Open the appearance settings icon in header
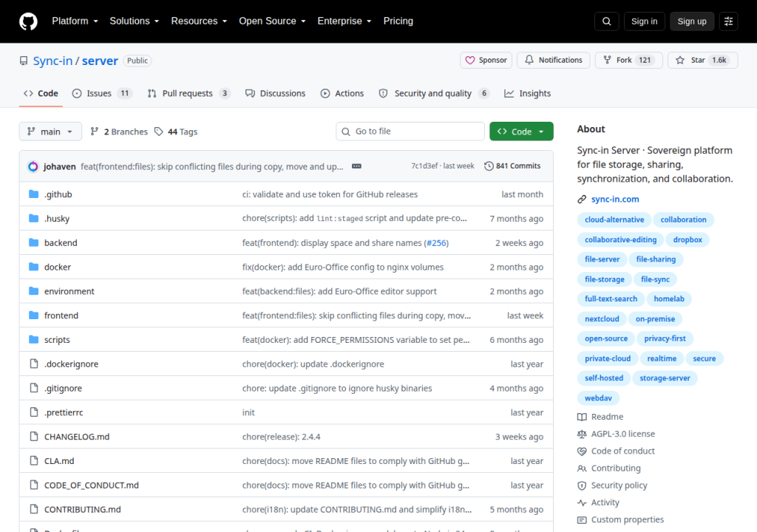This screenshot has width=757, height=532. pos(728,21)
